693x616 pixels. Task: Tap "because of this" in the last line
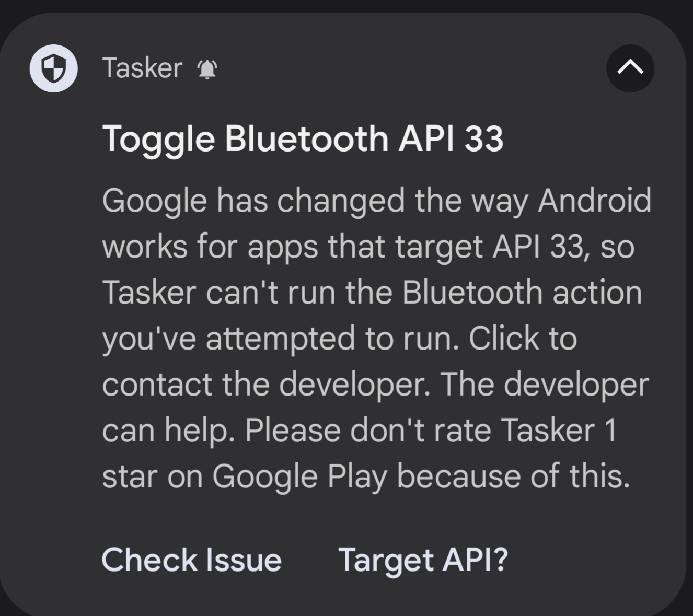point(513,476)
